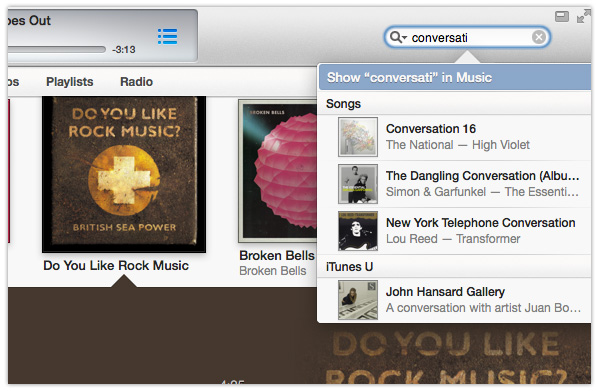Seek within the playback progress bar
This screenshot has height=391, width=596.
57,49
